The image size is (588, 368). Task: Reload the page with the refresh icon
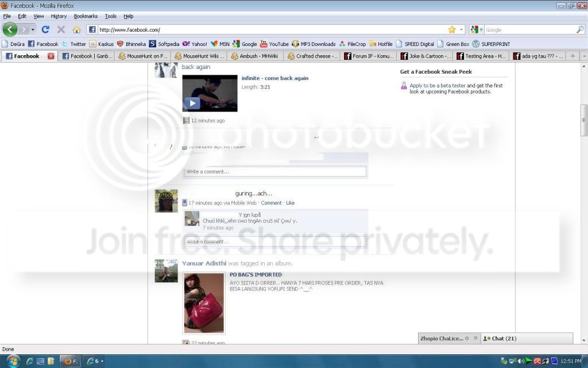[x=45, y=29]
